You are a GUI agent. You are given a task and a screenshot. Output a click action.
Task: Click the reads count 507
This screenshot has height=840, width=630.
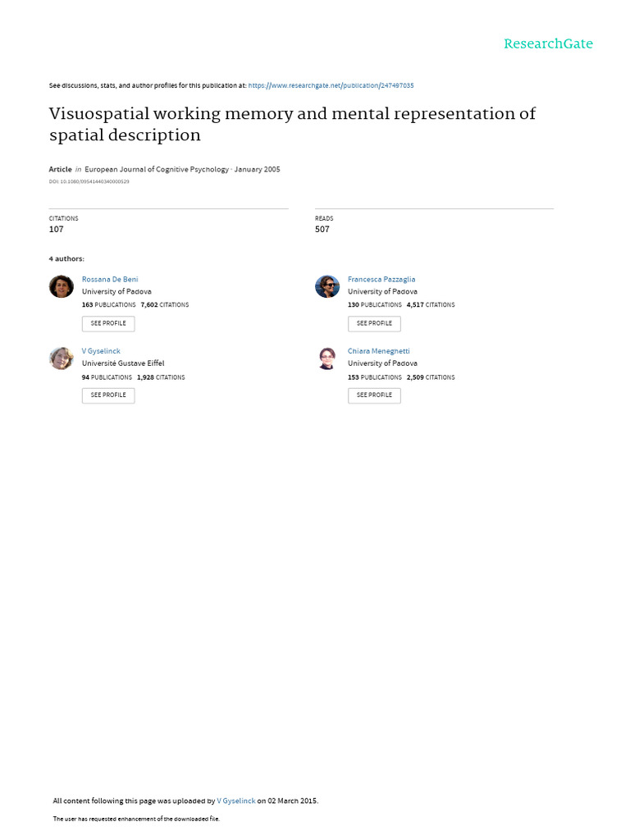322,230
